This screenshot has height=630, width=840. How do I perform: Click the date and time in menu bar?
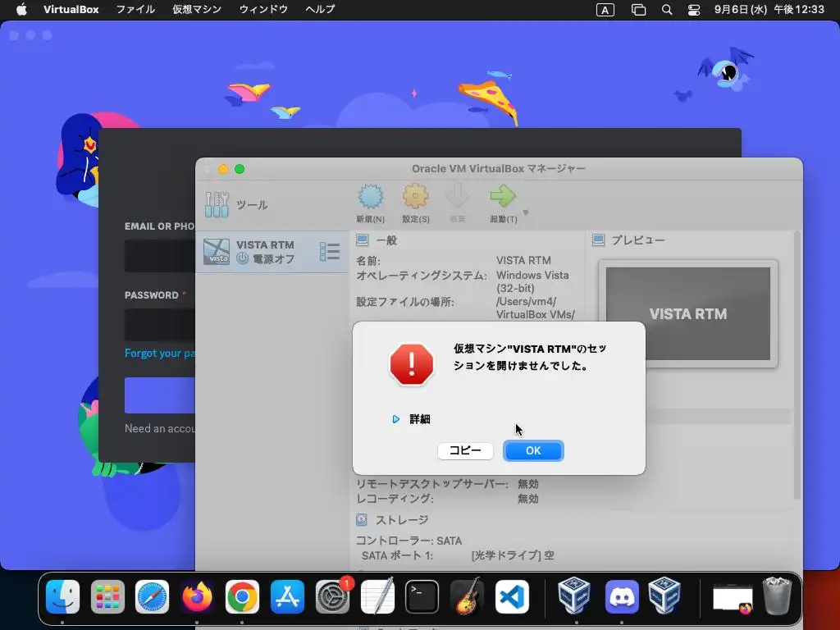(769, 9)
